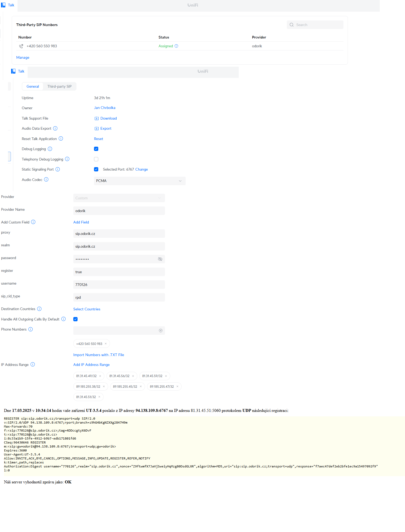This screenshot has height=532, width=405.
Task: Click provider cell odorik in table
Action: (x=257, y=46)
